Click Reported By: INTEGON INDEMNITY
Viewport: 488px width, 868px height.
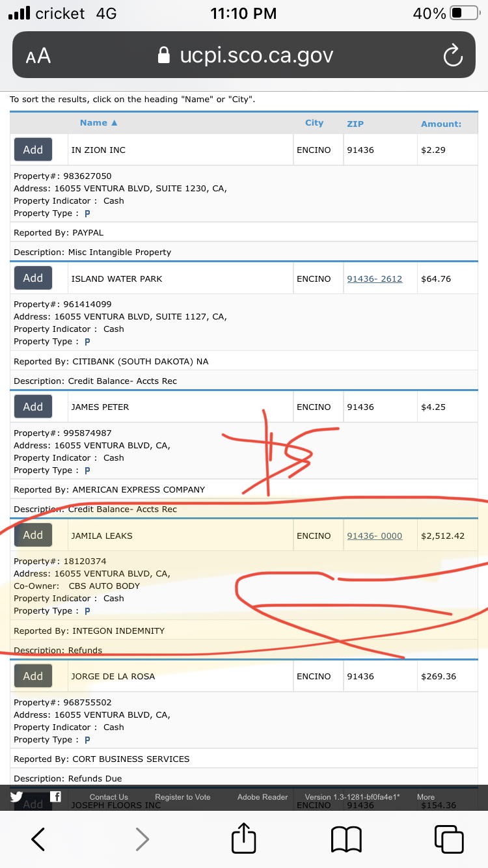coord(89,631)
